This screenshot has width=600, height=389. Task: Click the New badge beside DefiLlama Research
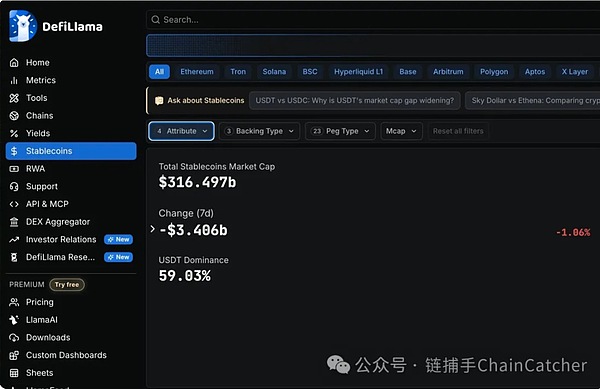pos(119,257)
